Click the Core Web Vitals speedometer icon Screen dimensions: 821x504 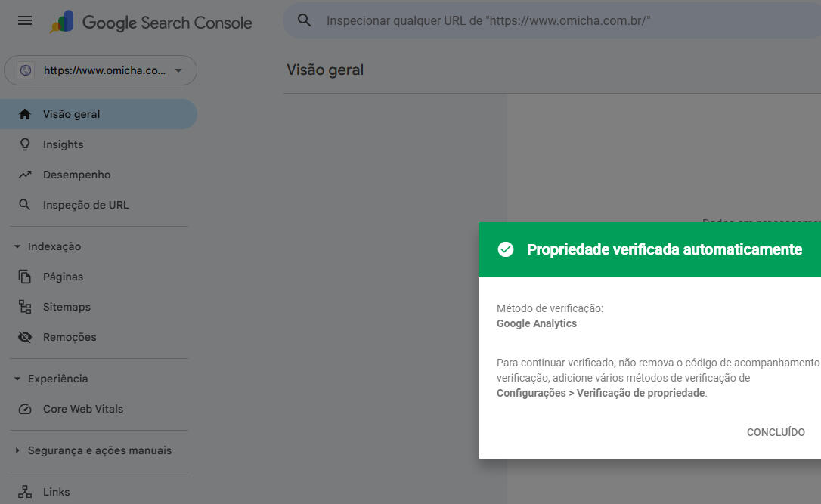pyautogui.click(x=26, y=409)
